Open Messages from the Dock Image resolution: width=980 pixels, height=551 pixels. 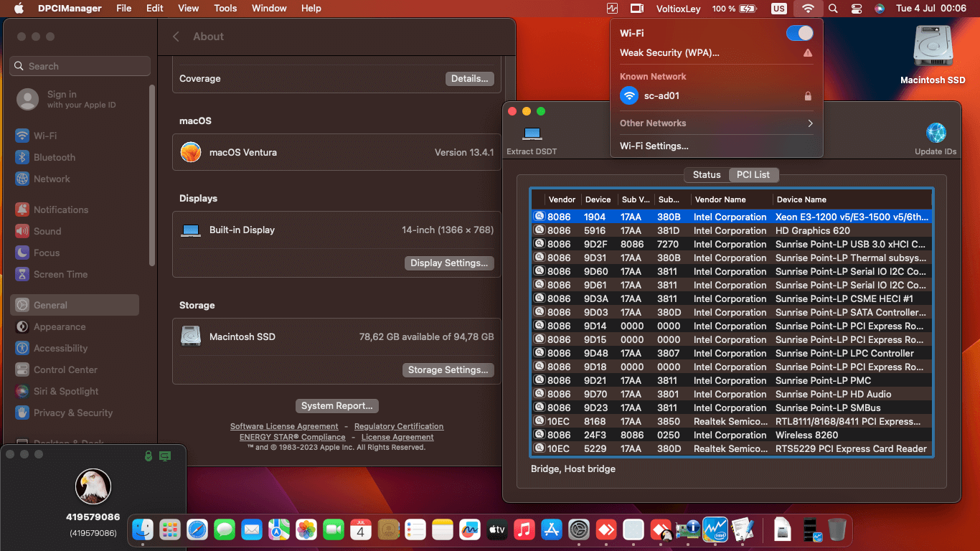click(225, 530)
